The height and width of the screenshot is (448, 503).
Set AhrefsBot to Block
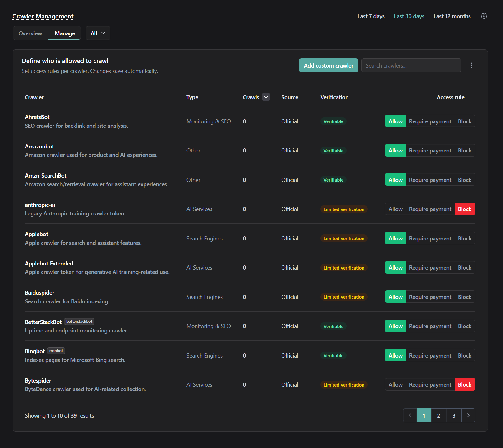465,121
